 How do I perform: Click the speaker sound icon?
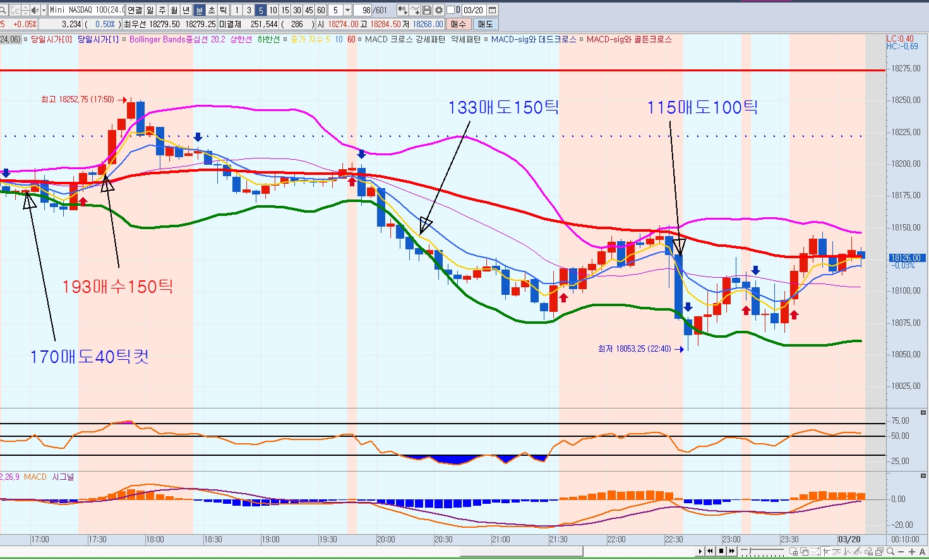(35, 10)
